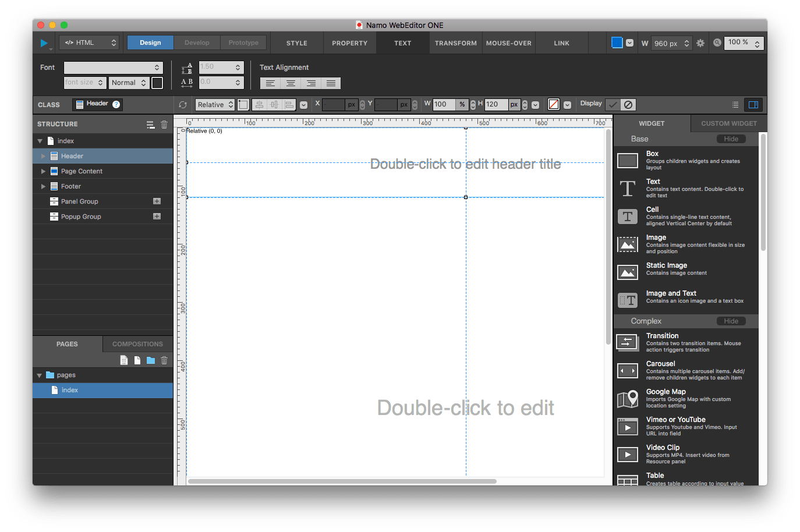This screenshot has height=532, width=800.
Task: Open the Relative position dropdown
Action: tap(215, 105)
